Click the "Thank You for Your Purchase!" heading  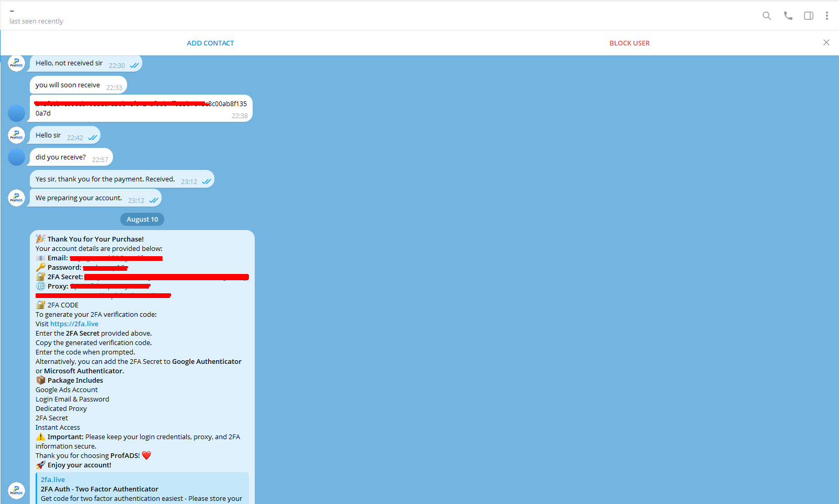[96, 239]
